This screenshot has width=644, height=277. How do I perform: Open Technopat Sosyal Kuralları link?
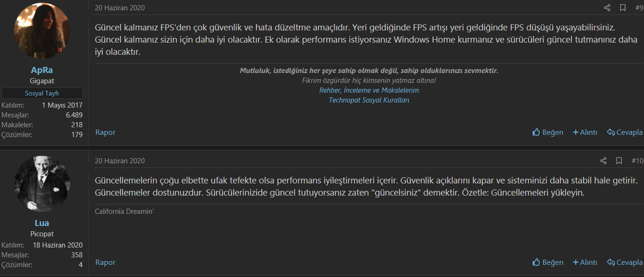(x=369, y=100)
